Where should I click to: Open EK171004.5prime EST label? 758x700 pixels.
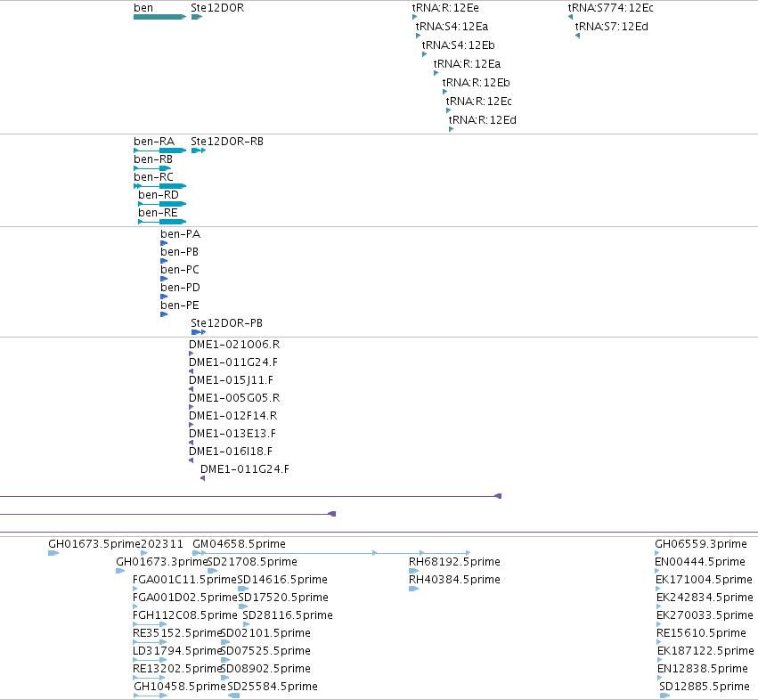[704, 580]
